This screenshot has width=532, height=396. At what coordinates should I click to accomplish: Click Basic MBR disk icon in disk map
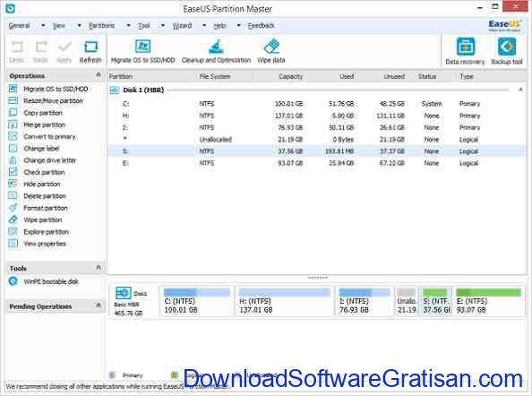pos(123,293)
